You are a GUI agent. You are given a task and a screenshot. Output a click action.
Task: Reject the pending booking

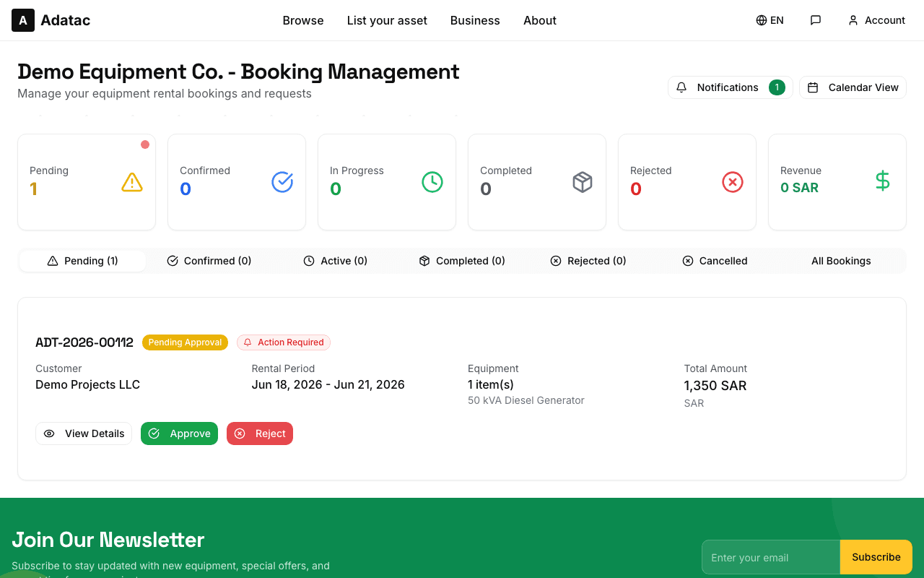coord(260,433)
